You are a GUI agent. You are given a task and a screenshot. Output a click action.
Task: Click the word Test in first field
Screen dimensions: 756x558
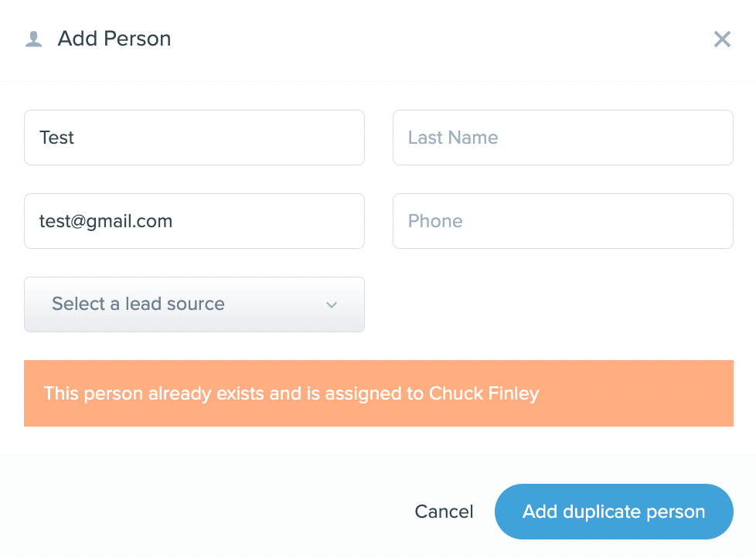pos(57,138)
